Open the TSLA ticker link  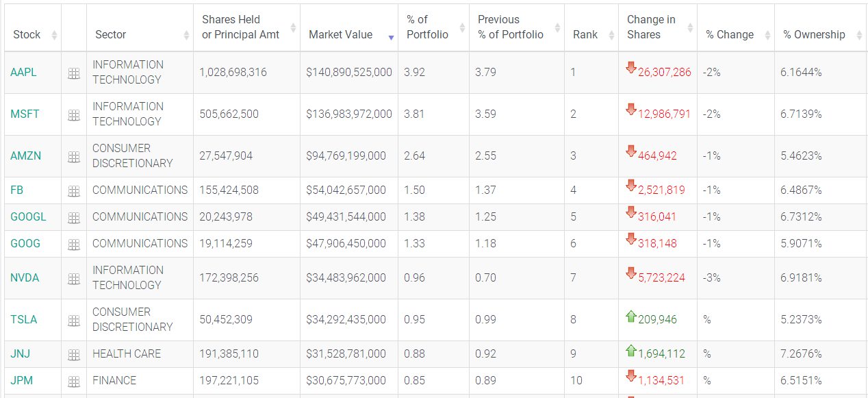click(23, 320)
